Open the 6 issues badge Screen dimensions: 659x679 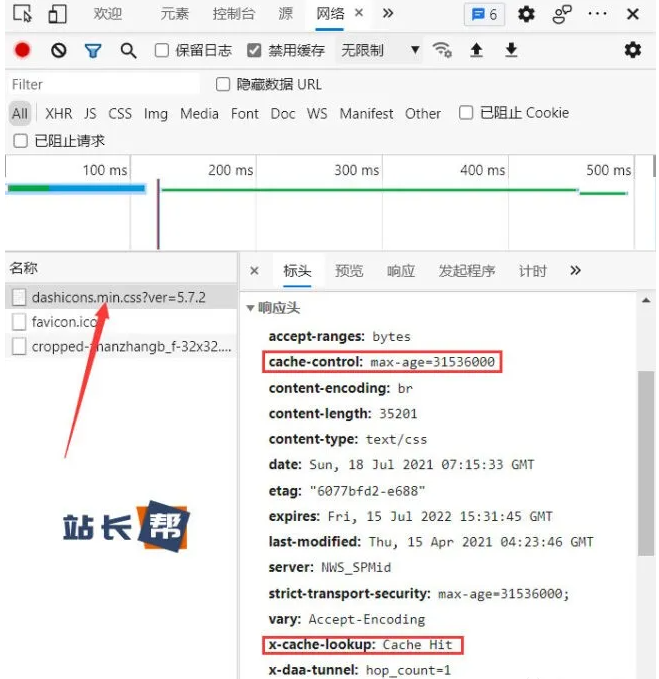coord(484,15)
